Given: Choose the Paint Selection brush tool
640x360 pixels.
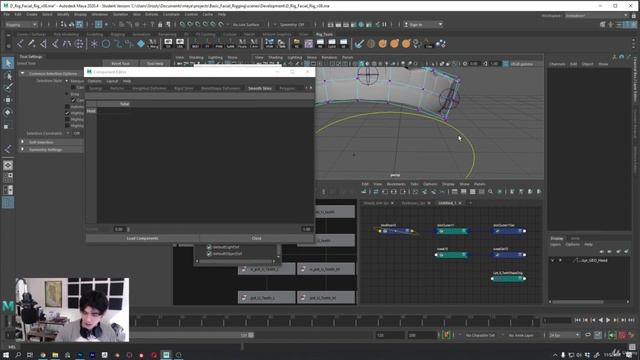Looking at the screenshot, I should coord(8,87).
